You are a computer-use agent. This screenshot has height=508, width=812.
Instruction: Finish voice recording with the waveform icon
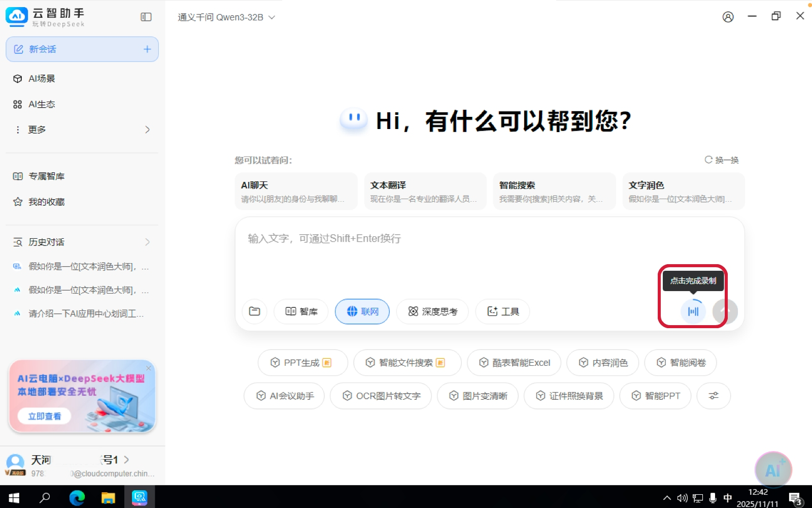pyautogui.click(x=693, y=311)
